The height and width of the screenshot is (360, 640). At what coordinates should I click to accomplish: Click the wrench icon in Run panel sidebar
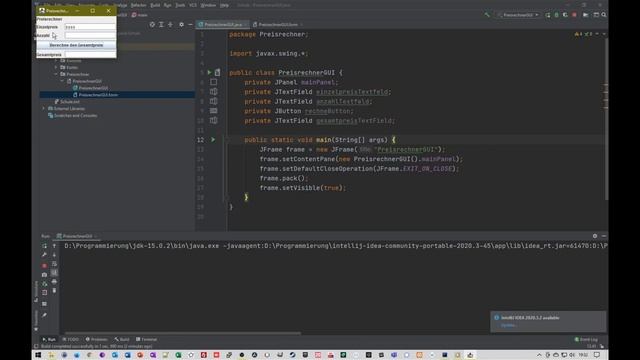coord(44,255)
